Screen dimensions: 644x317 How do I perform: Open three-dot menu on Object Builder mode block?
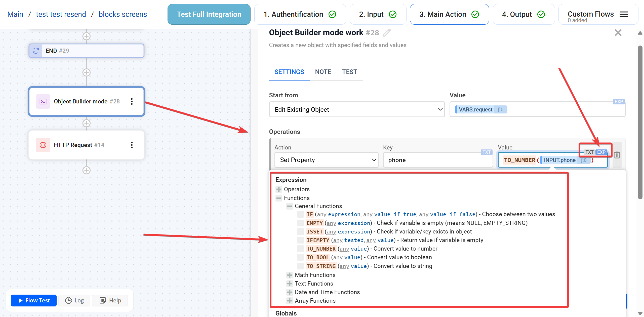(132, 101)
